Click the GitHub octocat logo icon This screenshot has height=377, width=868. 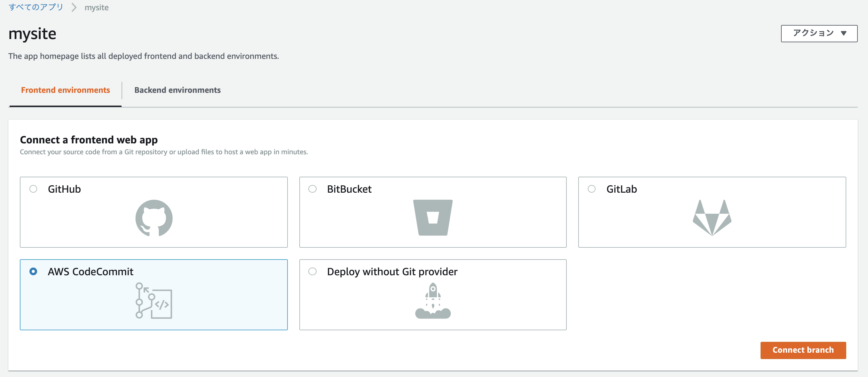tap(154, 218)
